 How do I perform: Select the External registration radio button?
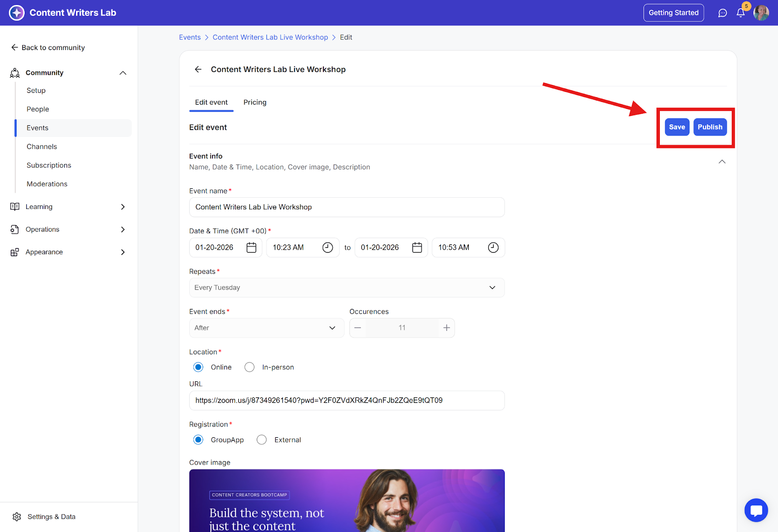click(x=262, y=440)
